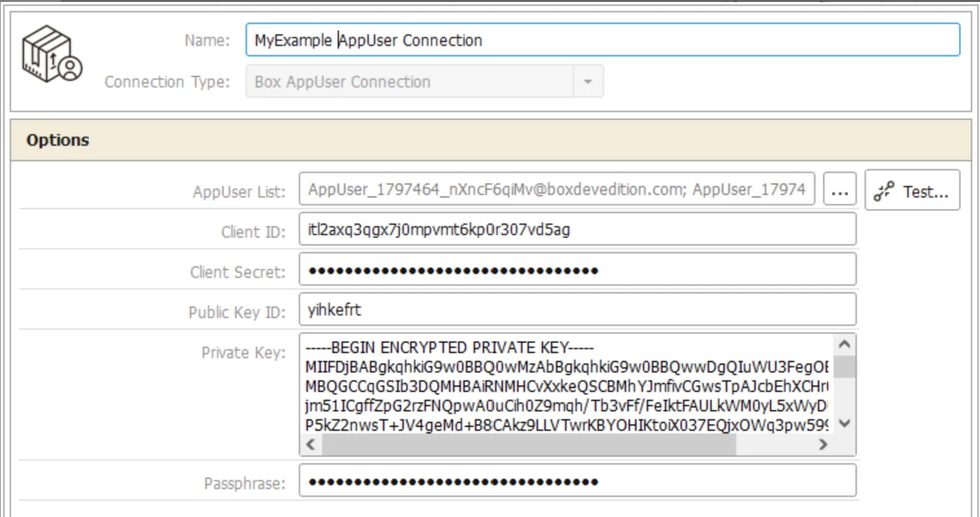The width and height of the screenshot is (980, 517).
Task: Select the AppUser List text field
Action: coord(557,190)
